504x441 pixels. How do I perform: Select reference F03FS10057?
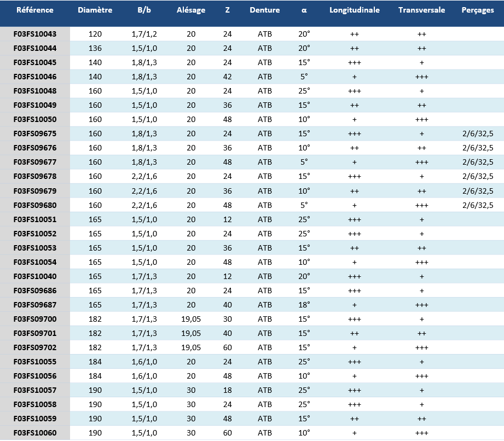34,390
